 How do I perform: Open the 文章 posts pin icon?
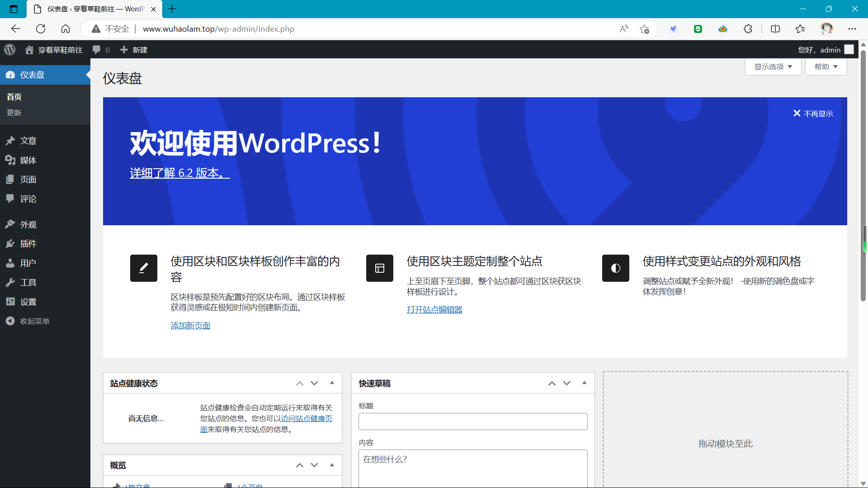[10, 141]
